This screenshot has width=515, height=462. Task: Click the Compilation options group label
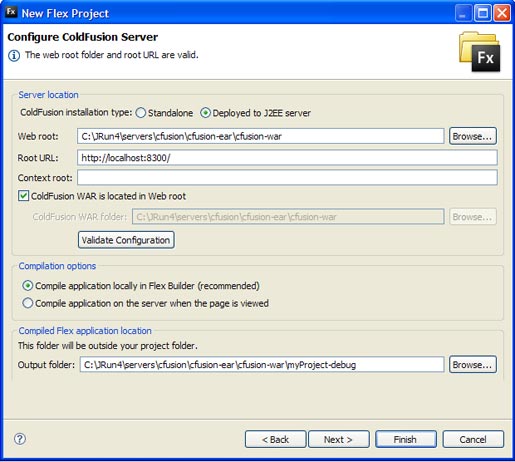click(57, 266)
